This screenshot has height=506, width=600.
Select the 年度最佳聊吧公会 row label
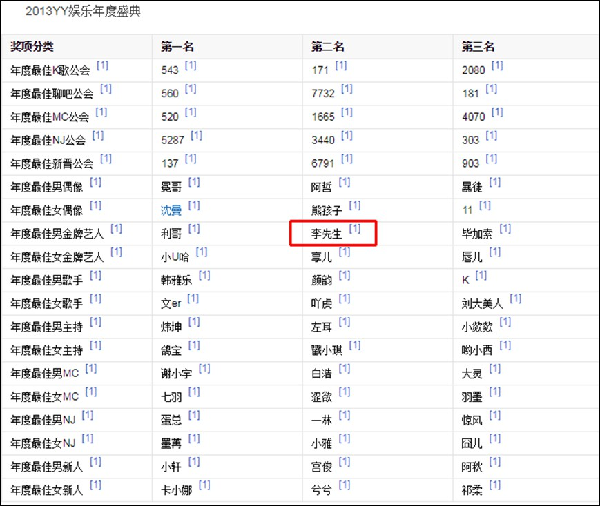pos(52,94)
